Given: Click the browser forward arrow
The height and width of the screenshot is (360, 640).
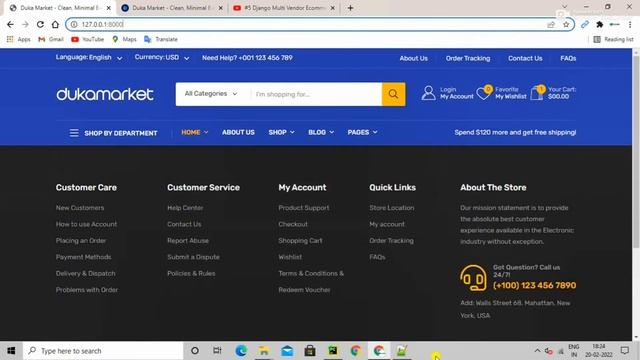Looking at the screenshot, I should (x=25, y=24).
